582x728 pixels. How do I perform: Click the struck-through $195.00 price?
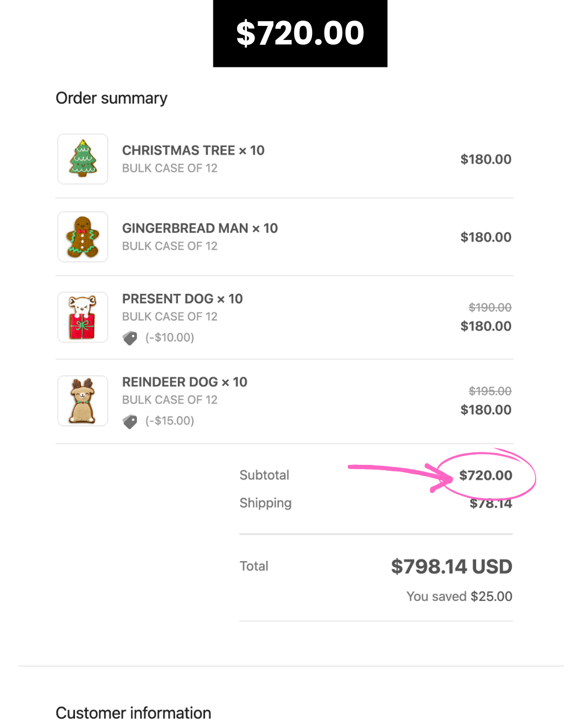tap(490, 391)
